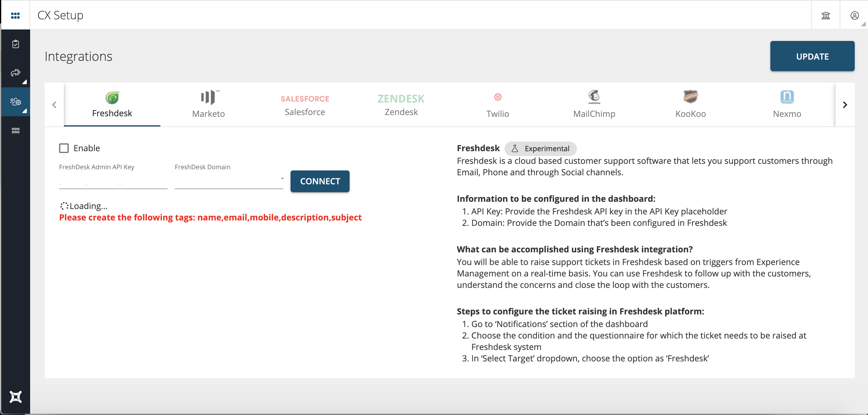Click the Nexmo blue logo icon
868x415 pixels.
pyautogui.click(x=787, y=97)
